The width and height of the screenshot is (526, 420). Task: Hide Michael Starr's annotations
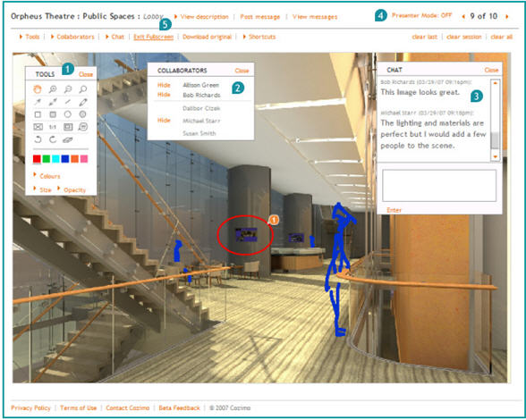[164, 120]
